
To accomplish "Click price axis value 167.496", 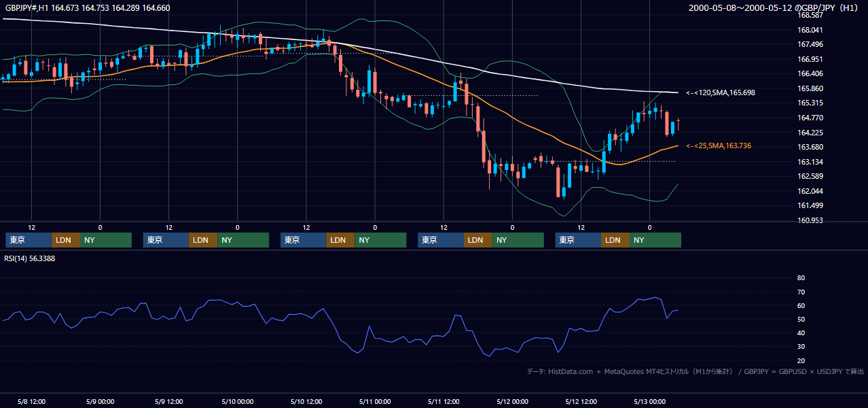I will pos(810,44).
